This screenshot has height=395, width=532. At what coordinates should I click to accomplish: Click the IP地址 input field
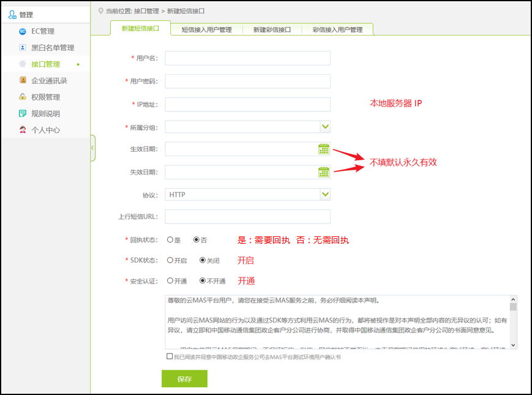coord(248,104)
